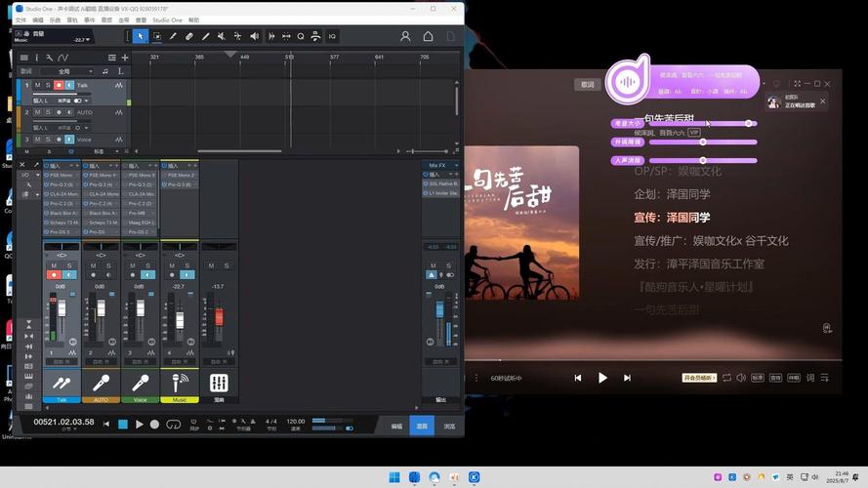Select the Mute tool in Studio One toolbar
The width and height of the screenshot is (868, 488).
click(222, 36)
